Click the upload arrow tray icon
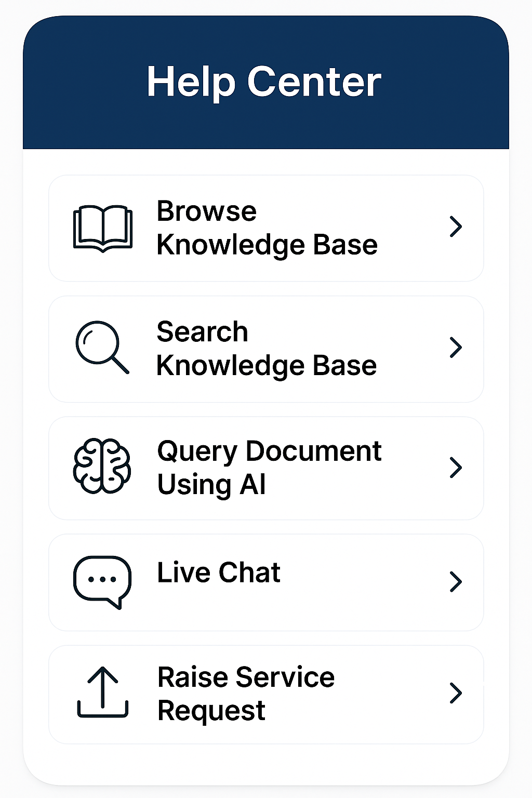The height and width of the screenshot is (798, 532). point(102,692)
